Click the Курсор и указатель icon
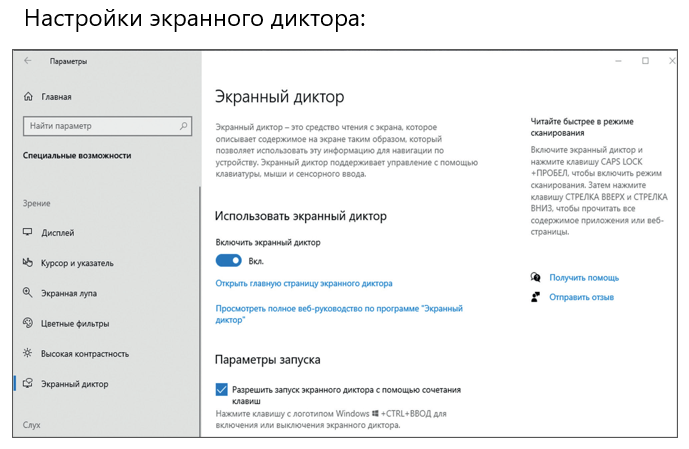 [x=28, y=262]
